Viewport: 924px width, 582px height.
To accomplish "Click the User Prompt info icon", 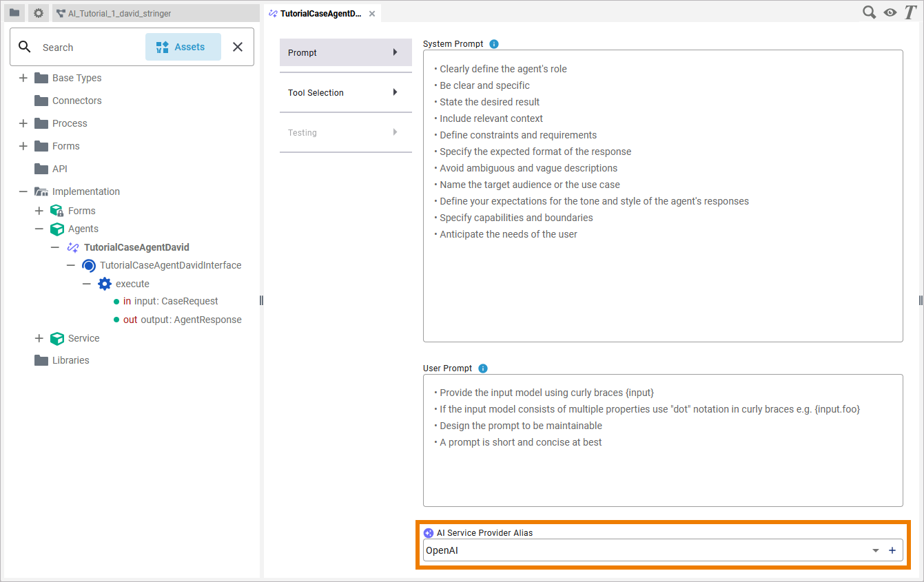I will [483, 368].
